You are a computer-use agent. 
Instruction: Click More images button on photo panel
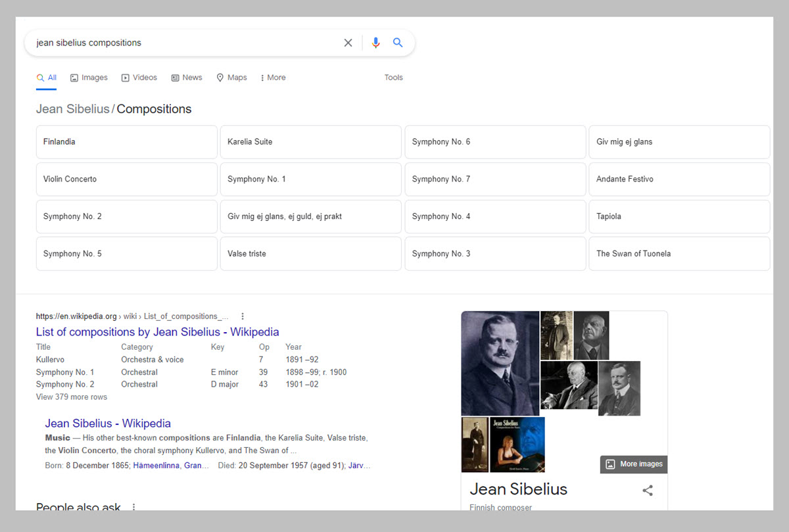[x=634, y=464]
